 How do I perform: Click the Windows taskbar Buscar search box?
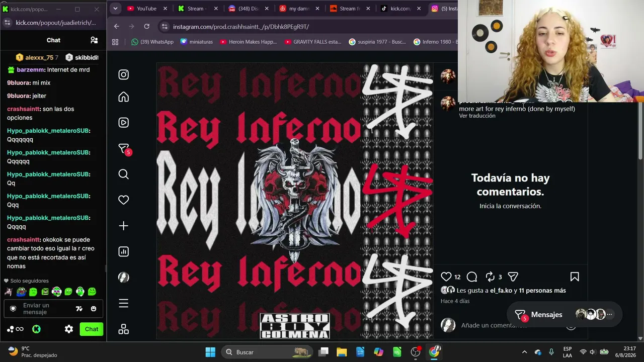click(x=267, y=352)
